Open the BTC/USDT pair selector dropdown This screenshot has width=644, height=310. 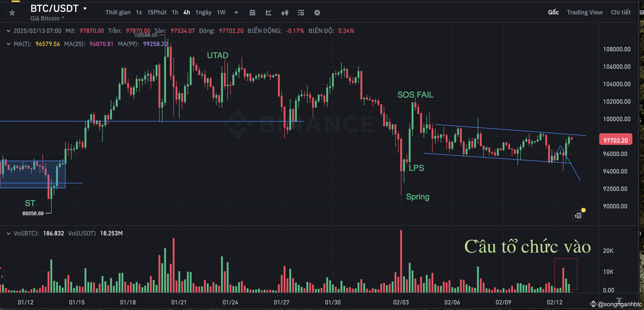[85, 8]
